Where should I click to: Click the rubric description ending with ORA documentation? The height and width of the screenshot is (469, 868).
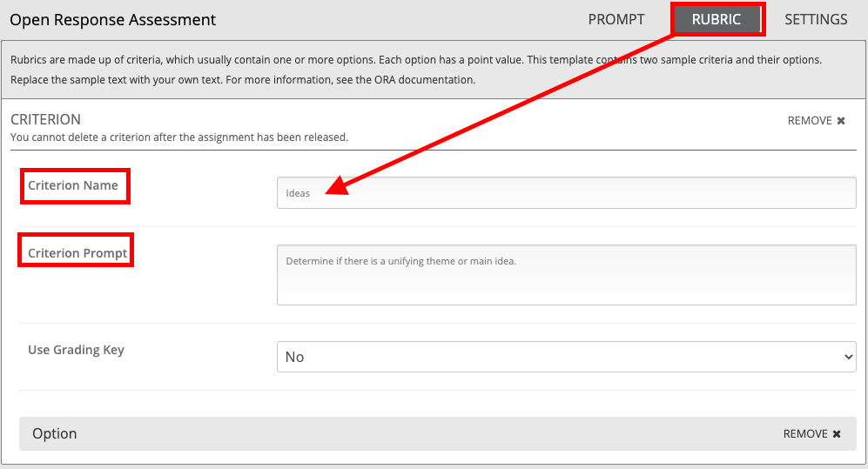coord(416,70)
